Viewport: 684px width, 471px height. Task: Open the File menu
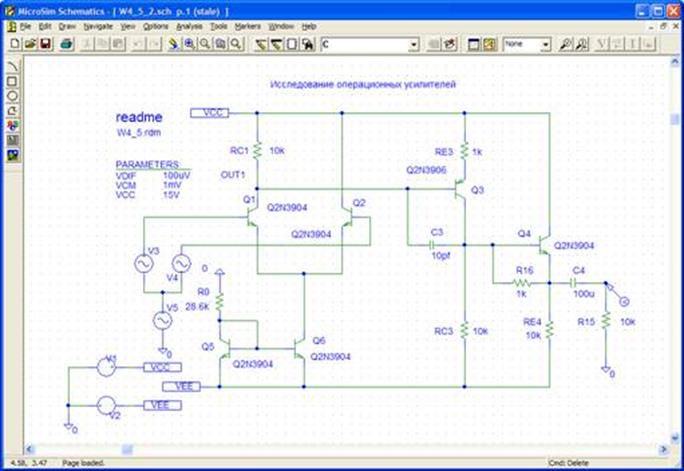coord(25,27)
